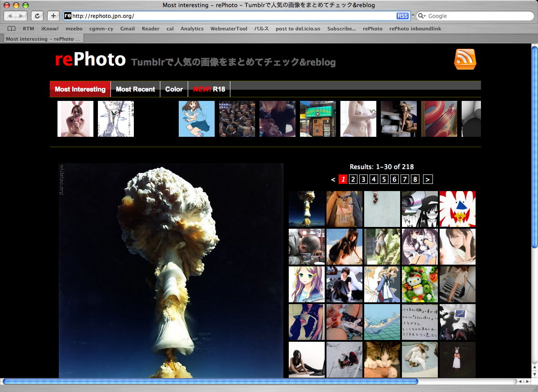Click the post to del.icio.us bookmarklet
Viewport: 538px width, 392px height.
pyautogui.click(x=298, y=29)
